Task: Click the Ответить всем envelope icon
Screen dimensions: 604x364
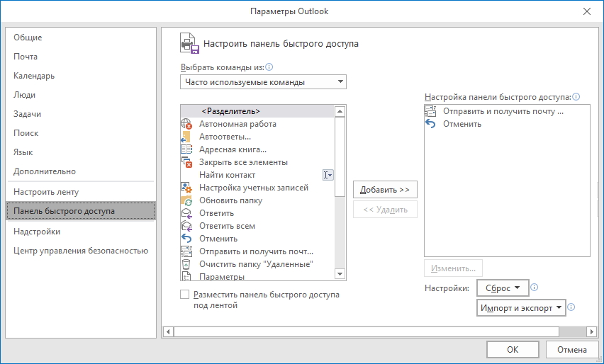Action: [186, 226]
